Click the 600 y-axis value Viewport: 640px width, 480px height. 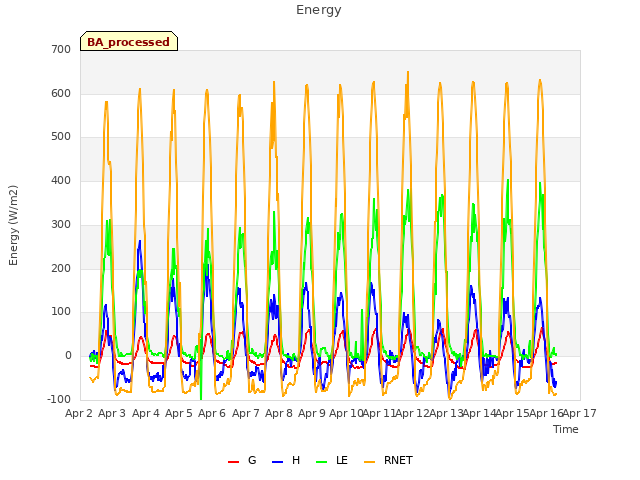[61, 93]
